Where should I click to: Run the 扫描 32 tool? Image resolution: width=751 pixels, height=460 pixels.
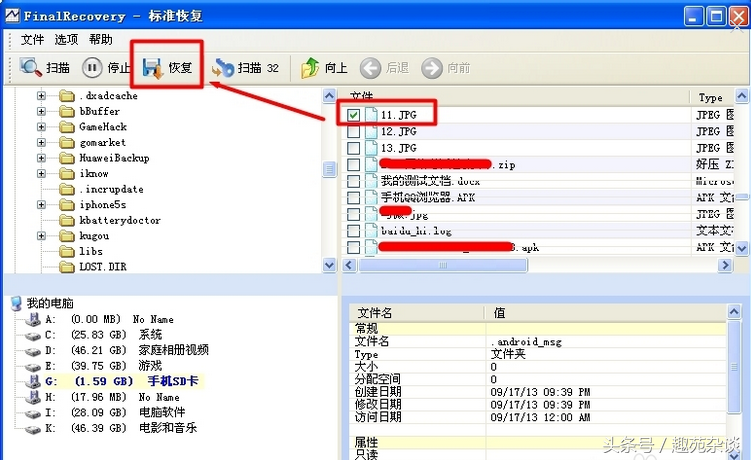[x=245, y=68]
